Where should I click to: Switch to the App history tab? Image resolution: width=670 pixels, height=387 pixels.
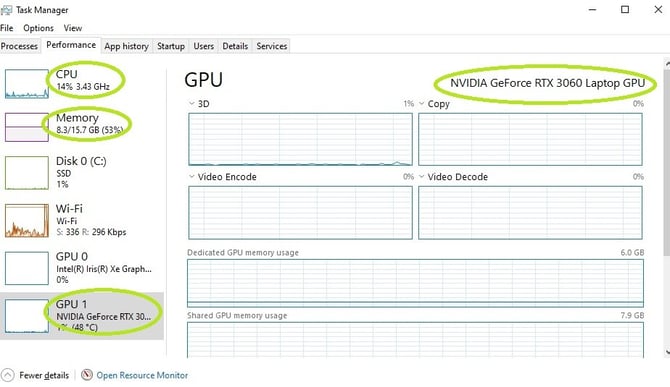[x=126, y=46]
